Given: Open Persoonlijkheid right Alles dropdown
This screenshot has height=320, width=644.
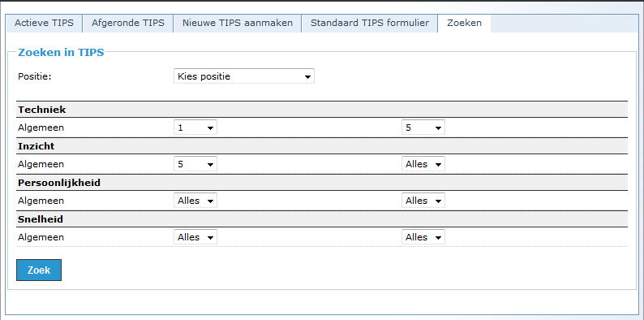Looking at the screenshot, I should (423, 201).
